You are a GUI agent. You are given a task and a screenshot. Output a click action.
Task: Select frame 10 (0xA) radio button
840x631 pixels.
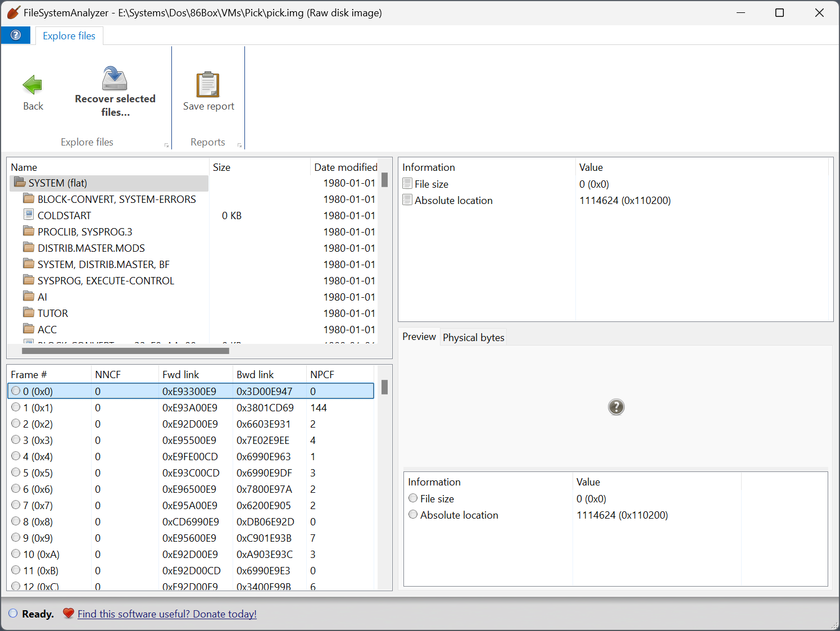point(16,553)
